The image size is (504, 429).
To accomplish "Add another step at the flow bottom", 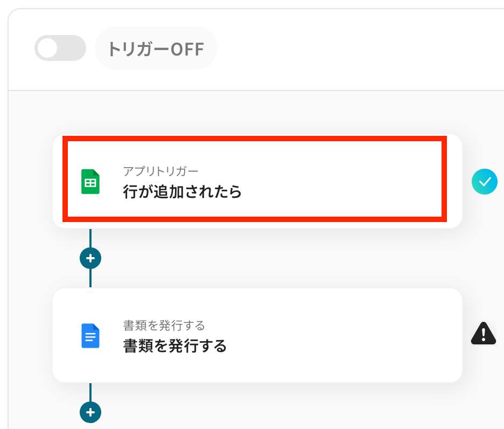I will click(90, 412).
